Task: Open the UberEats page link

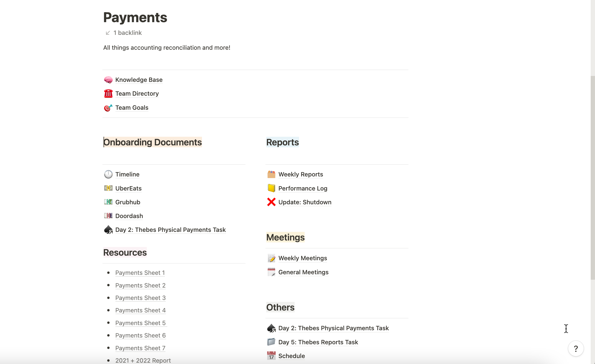Action: [128, 188]
